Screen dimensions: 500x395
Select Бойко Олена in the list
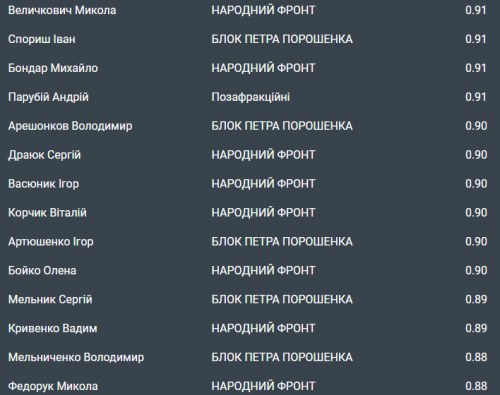coord(42,270)
